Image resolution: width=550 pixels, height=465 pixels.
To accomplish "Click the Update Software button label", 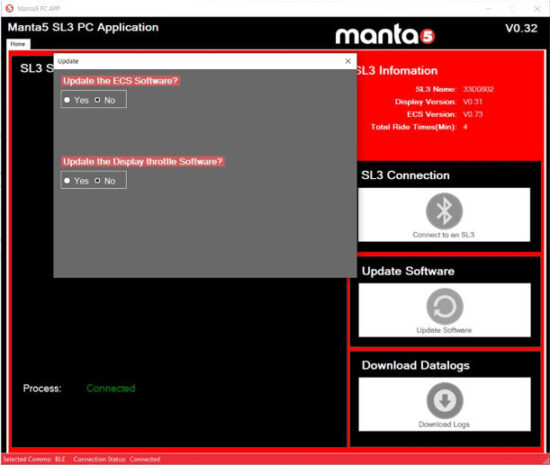I will [444, 330].
